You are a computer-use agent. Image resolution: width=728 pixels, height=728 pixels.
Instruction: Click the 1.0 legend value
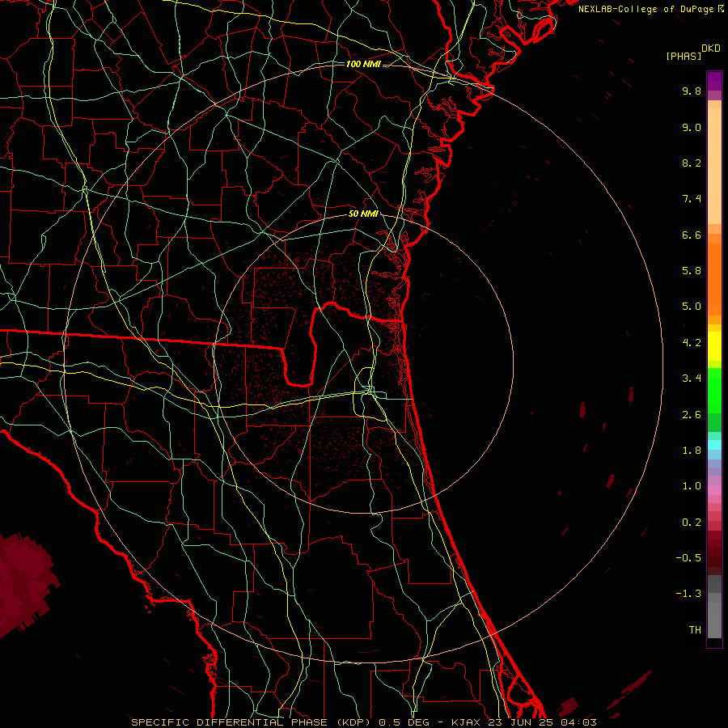point(692,486)
